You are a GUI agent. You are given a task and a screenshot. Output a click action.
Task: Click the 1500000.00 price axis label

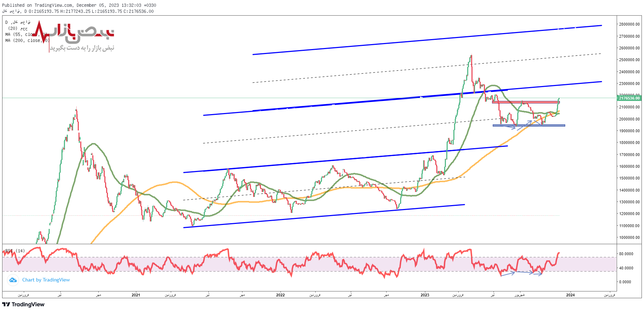(629, 178)
